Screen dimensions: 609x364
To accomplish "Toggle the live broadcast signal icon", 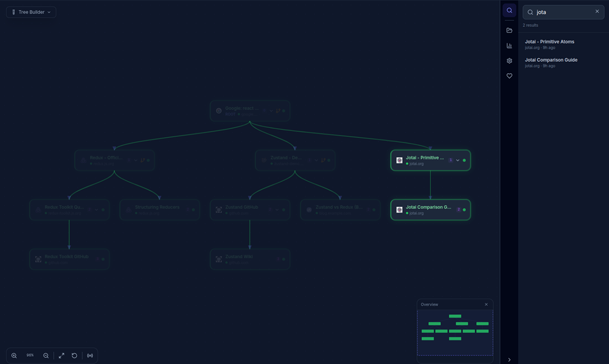I will [x=90, y=355].
